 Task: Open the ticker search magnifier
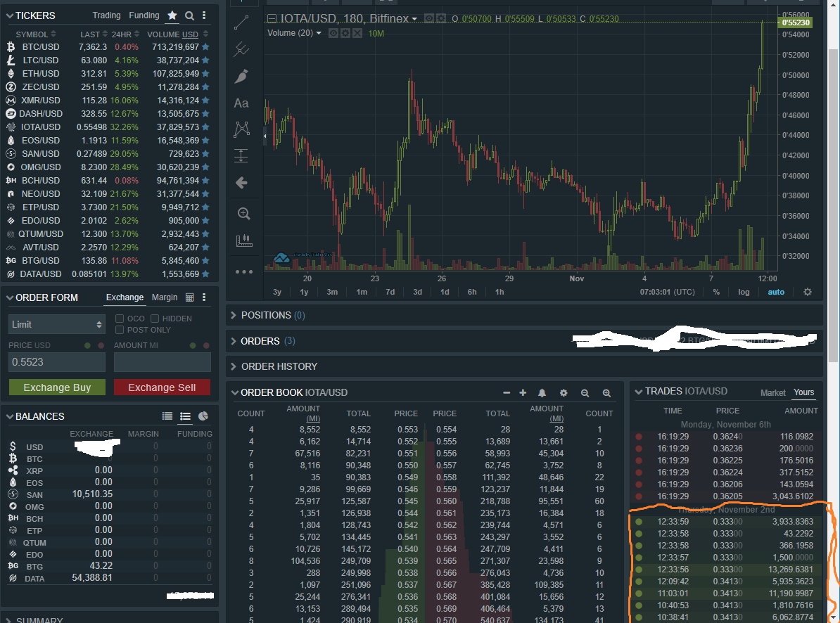(x=189, y=15)
